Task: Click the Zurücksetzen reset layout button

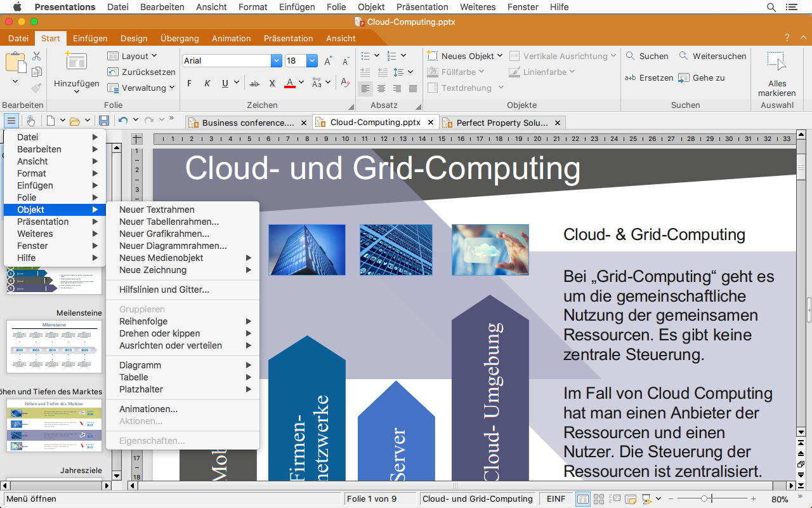Action: 141,72
